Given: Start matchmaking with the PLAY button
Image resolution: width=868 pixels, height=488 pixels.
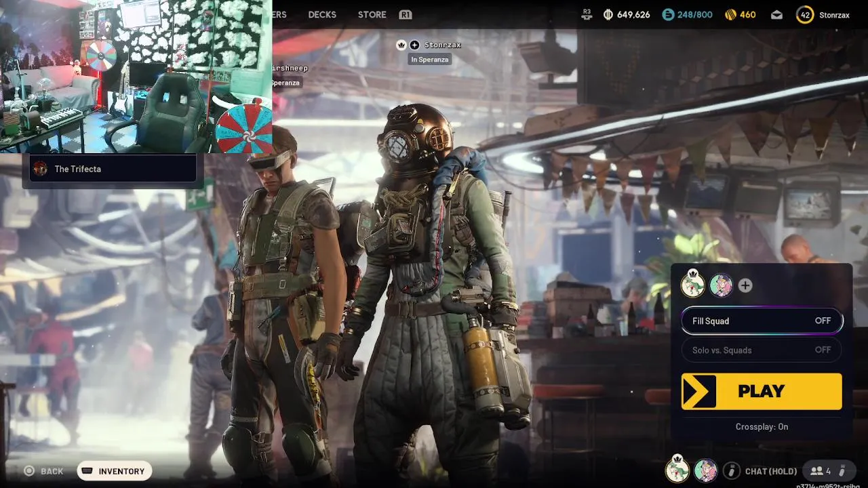Looking at the screenshot, I should coord(762,391).
